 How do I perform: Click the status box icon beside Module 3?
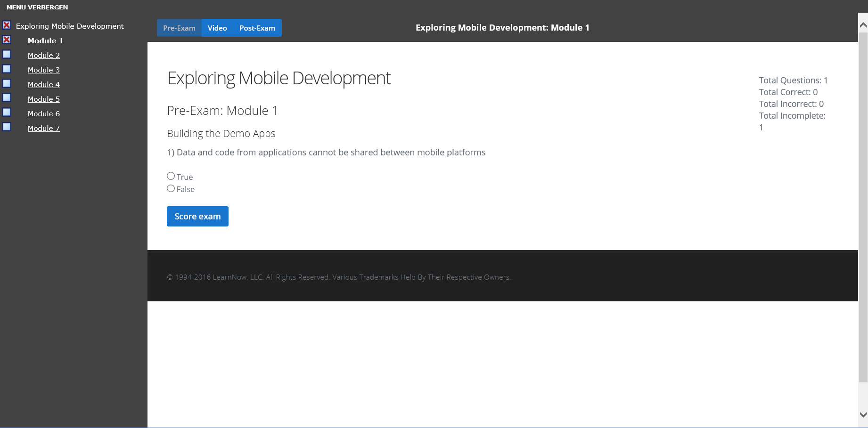click(x=7, y=69)
